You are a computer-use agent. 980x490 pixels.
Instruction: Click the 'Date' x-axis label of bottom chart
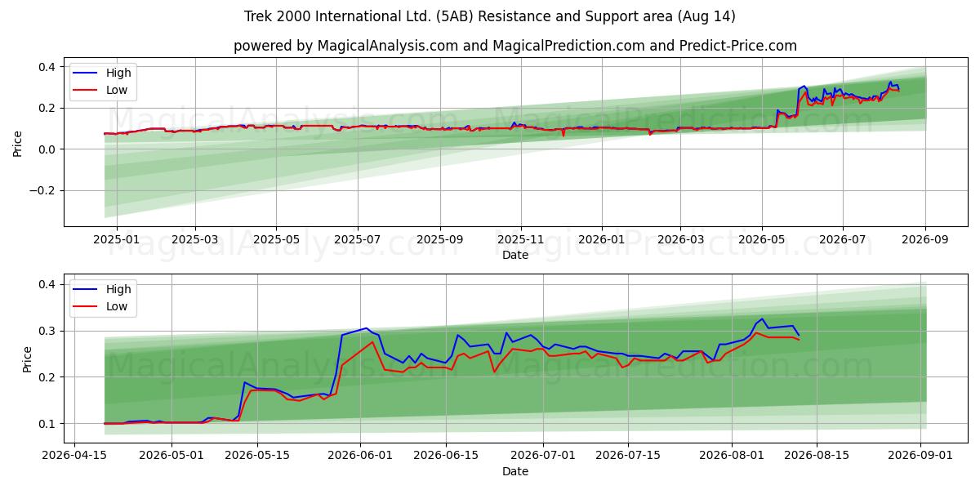click(x=515, y=471)
